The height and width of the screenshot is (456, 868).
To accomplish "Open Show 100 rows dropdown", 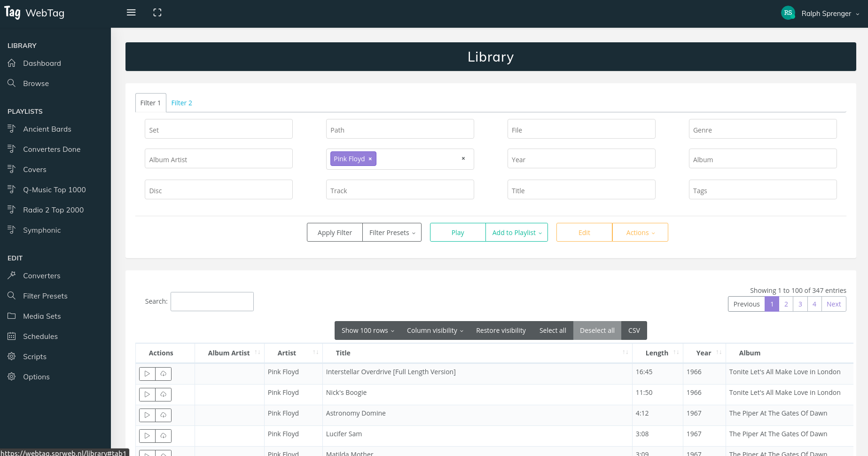I will coord(368,330).
